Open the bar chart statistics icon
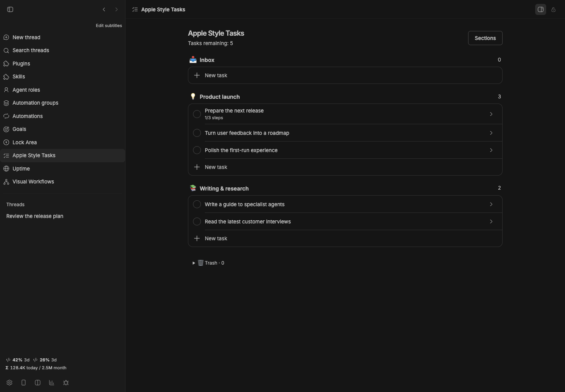This screenshot has width=565, height=392. point(52,383)
